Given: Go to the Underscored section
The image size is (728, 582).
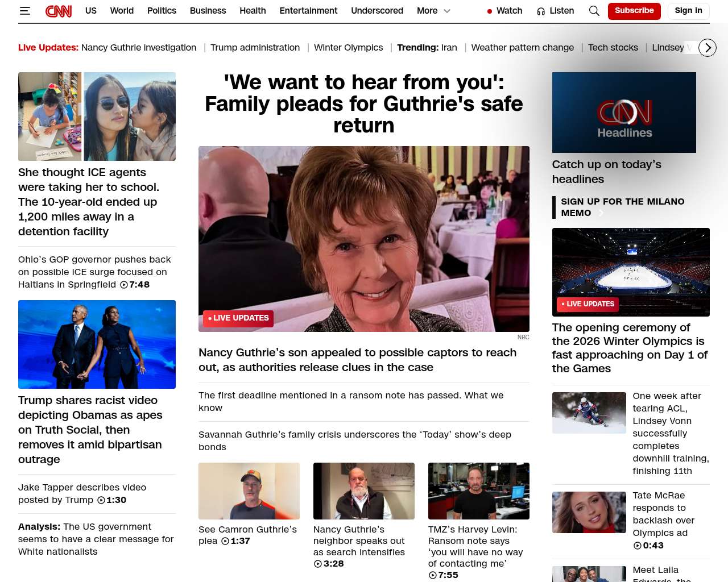Looking at the screenshot, I should (x=377, y=11).
